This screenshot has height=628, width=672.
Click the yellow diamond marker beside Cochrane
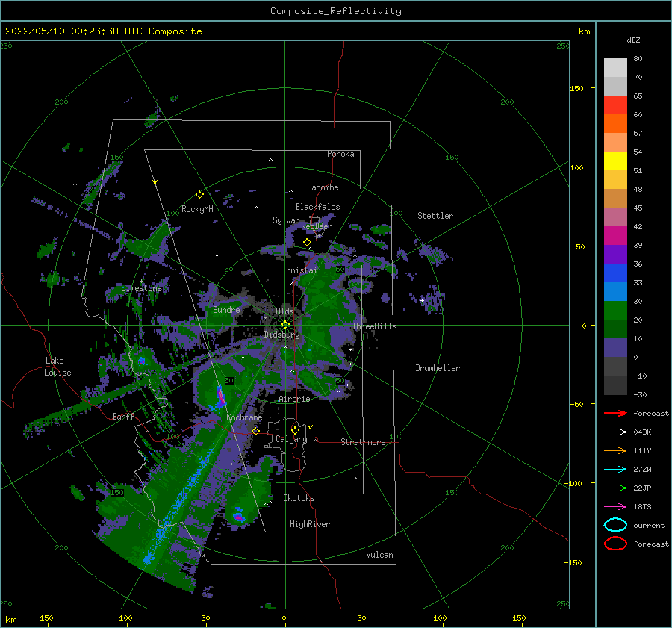255,431
